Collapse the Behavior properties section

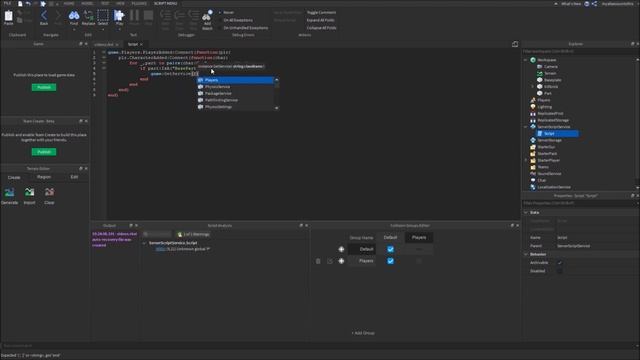tap(526, 254)
